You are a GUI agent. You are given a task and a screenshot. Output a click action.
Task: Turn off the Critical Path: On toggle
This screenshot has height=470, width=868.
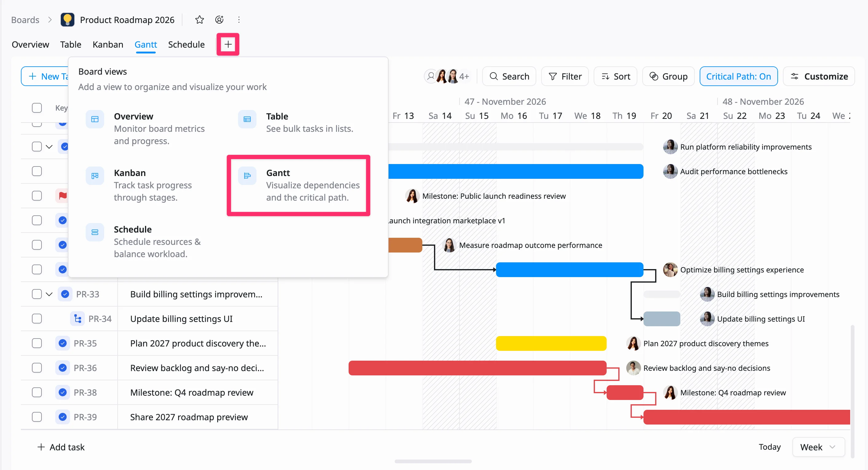click(739, 76)
